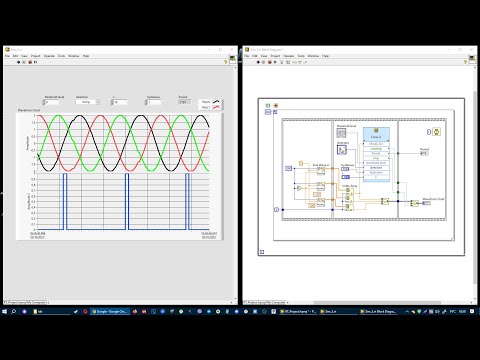Screen dimensions: 480x360
Task: Open Windows Start menu
Action: click(5, 311)
